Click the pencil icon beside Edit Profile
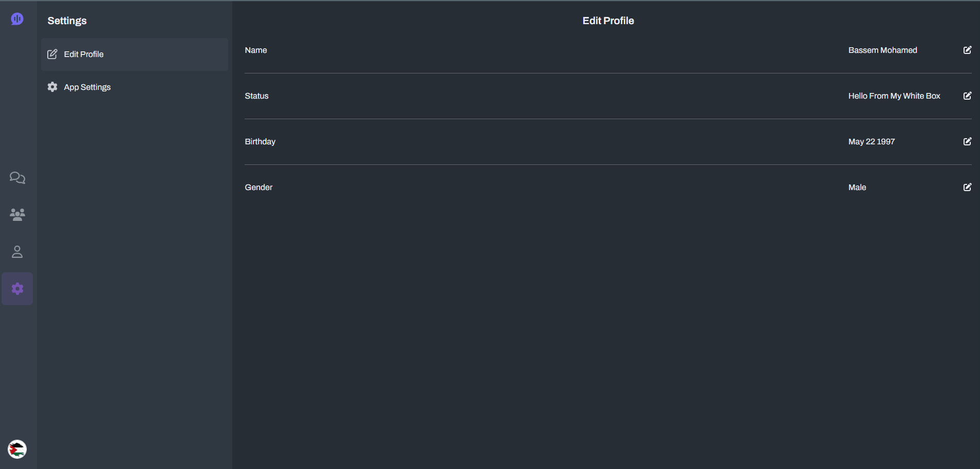The image size is (980, 469). point(52,54)
